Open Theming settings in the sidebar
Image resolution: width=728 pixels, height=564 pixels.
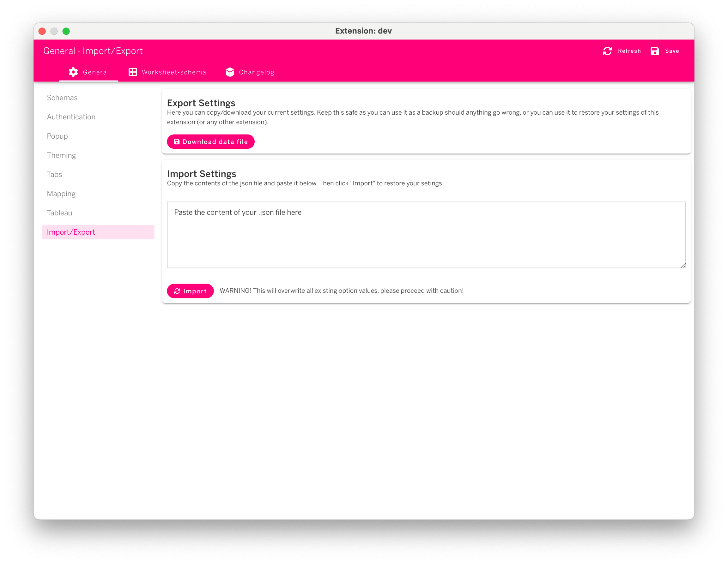[61, 155]
